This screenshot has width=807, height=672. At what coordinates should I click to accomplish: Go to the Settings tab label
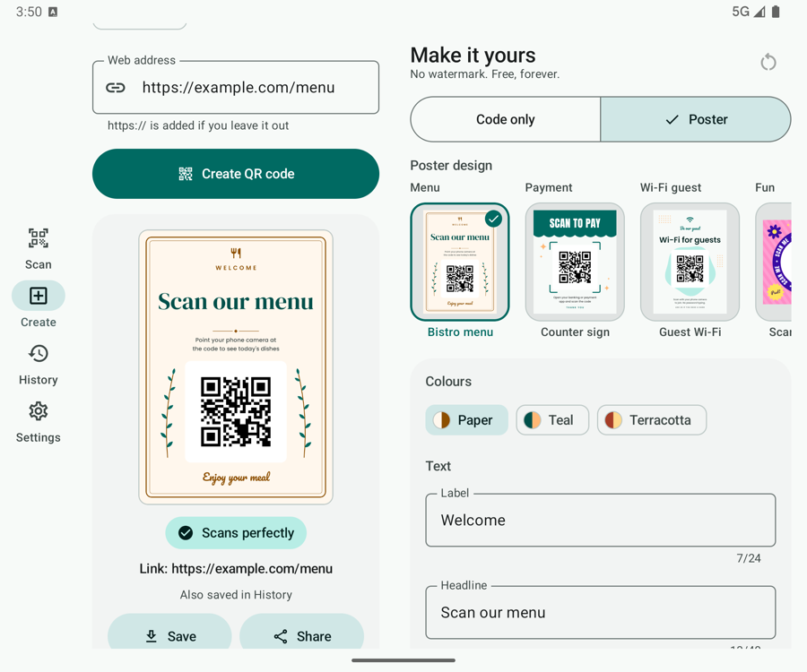click(38, 437)
